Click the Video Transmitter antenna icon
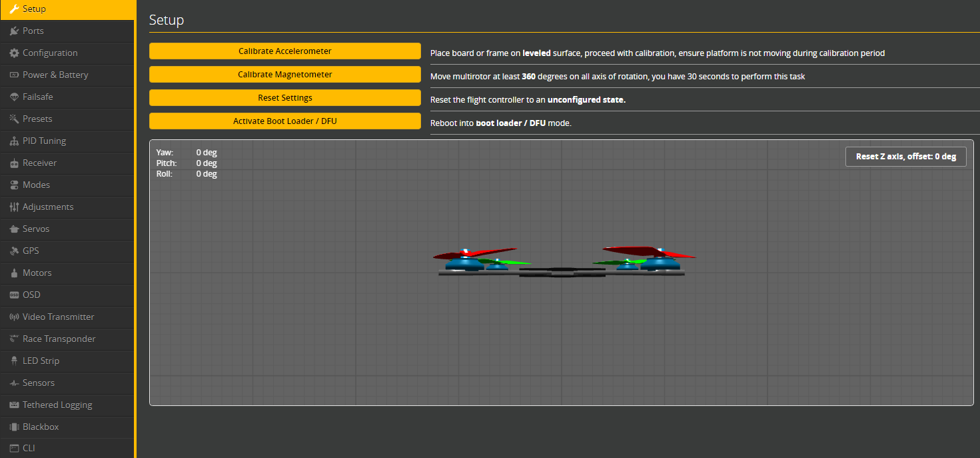980x458 pixels. pos(14,317)
